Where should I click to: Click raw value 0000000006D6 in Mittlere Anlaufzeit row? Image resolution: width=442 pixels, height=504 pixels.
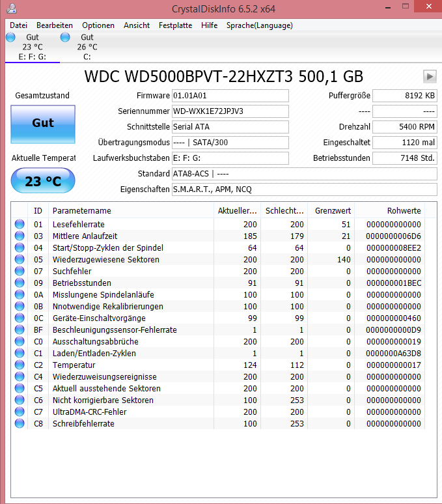[x=393, y=236]
